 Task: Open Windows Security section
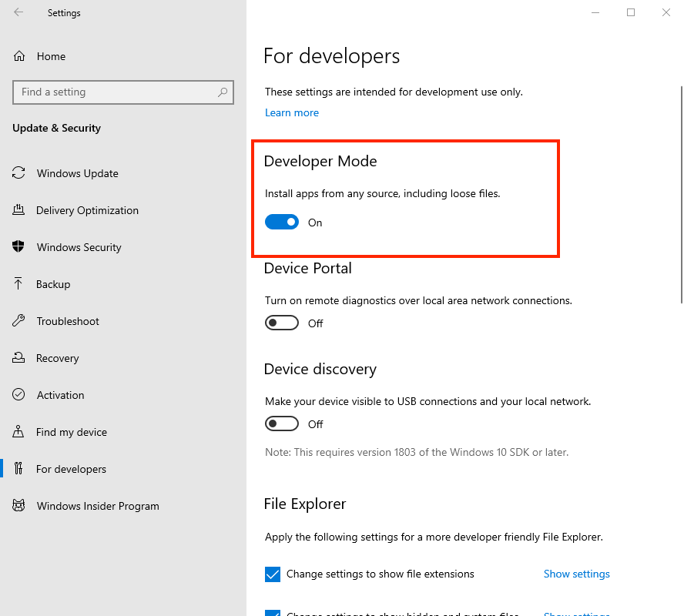(79, 247)
